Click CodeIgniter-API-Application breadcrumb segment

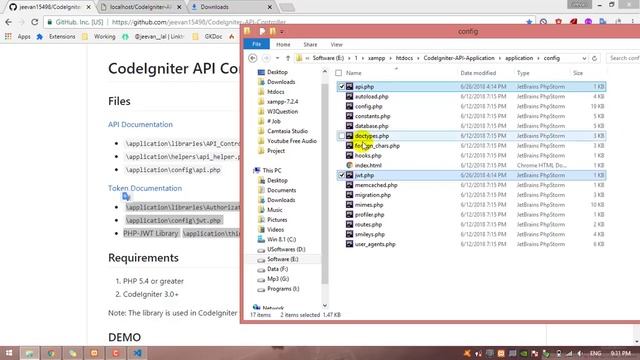[459, 58]
